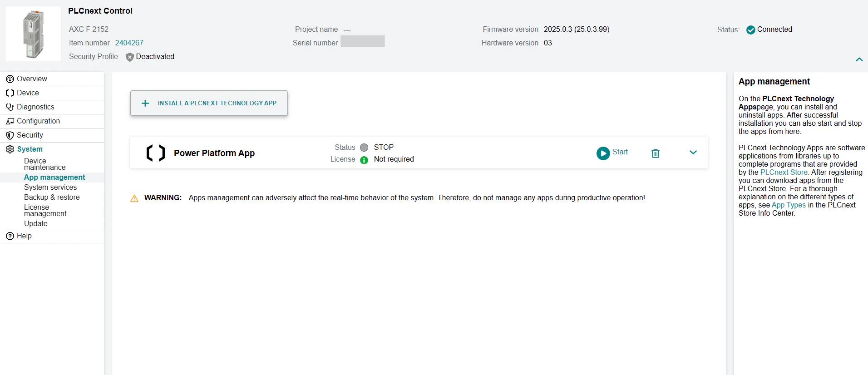Click the Security shield icon in sidebar
The image size is (868, 375).
click(10, 135)
